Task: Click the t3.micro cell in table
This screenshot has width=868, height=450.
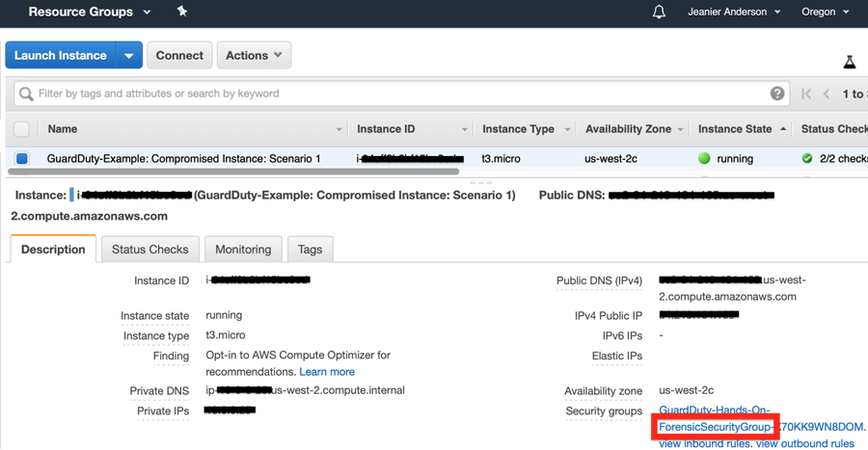Action: click(x=501, y=159)
